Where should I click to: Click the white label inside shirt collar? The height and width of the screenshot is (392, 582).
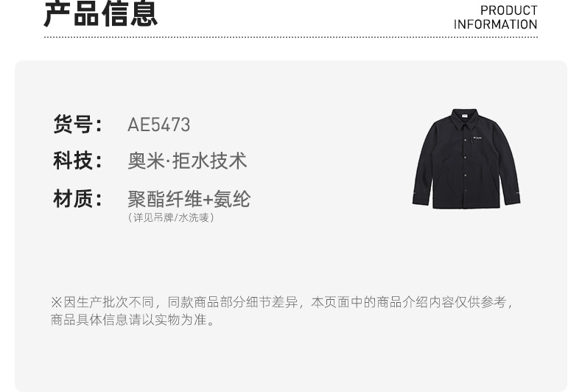tap(465, 116)
